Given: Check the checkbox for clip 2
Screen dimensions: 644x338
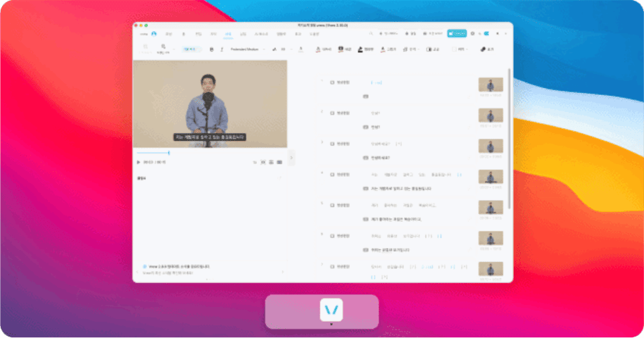Looking at the screenshot, I should tap(332, 113).
